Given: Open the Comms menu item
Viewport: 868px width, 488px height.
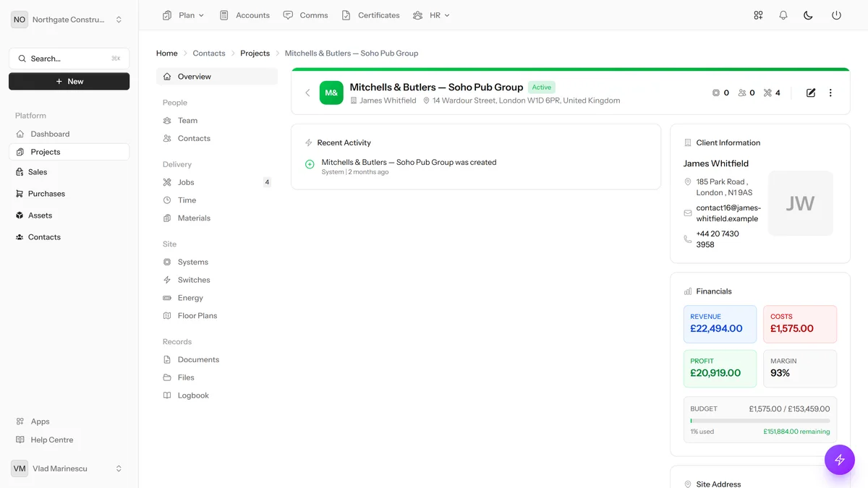Looking at the screenshot, I should [305, 15].
